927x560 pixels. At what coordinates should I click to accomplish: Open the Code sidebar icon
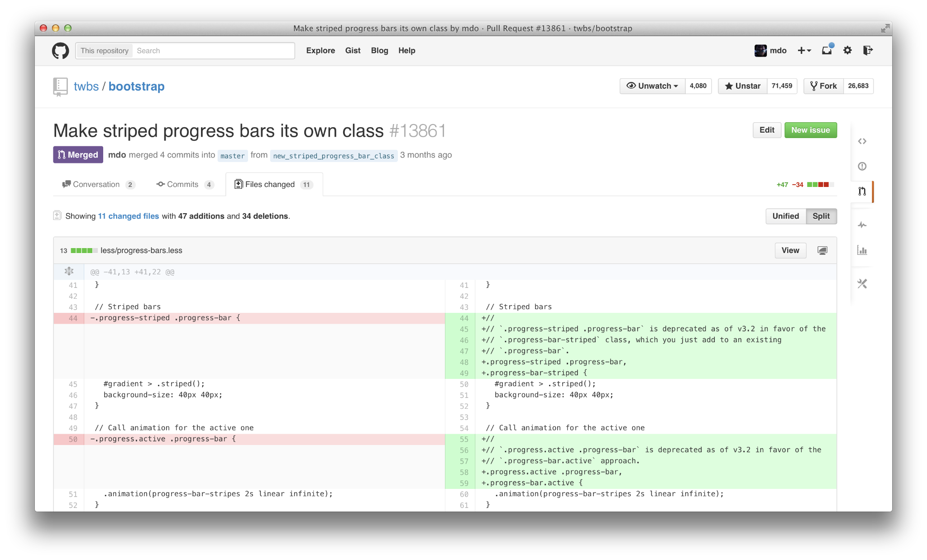click(862, 141)
